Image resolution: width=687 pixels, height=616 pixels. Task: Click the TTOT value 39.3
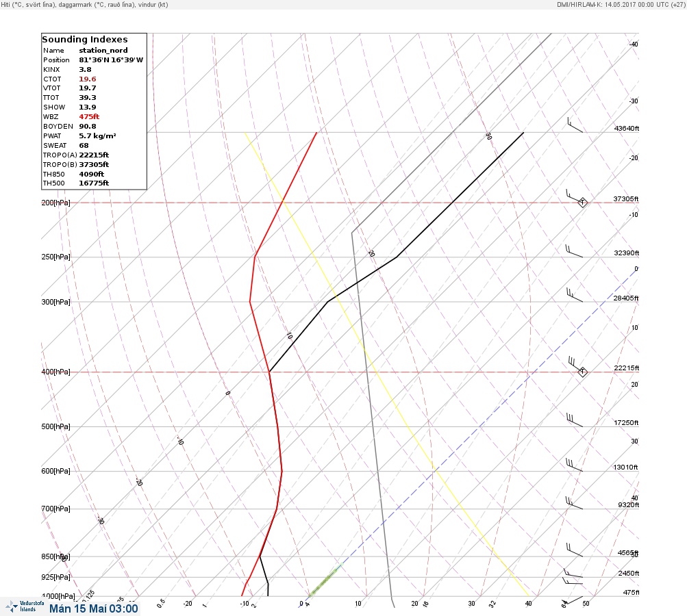point(87,98)
